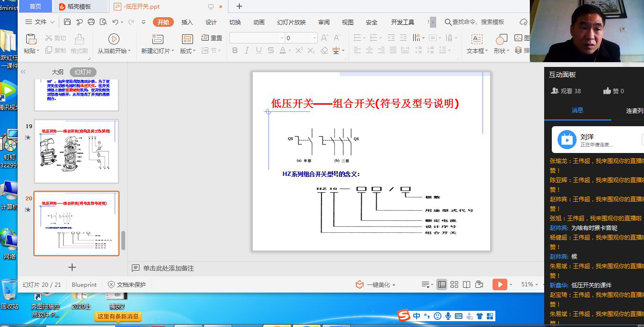
Task: Click the Undo arrow
Action: point(115,22)
